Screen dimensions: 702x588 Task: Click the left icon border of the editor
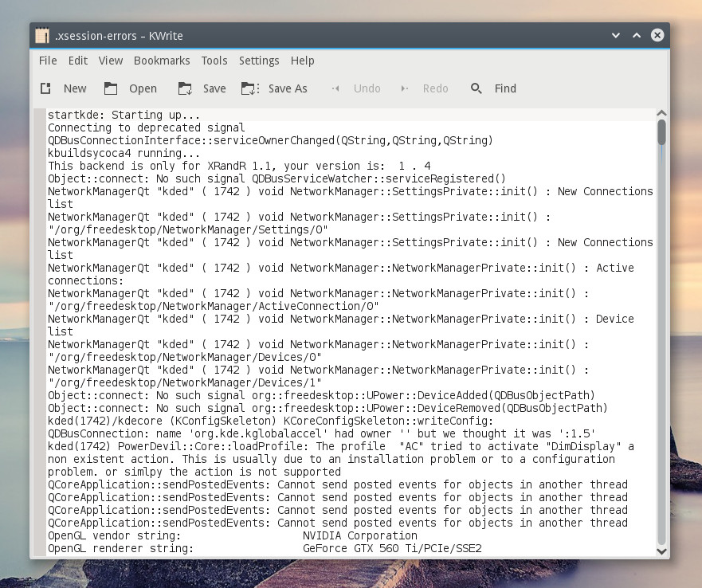(40, 332)
